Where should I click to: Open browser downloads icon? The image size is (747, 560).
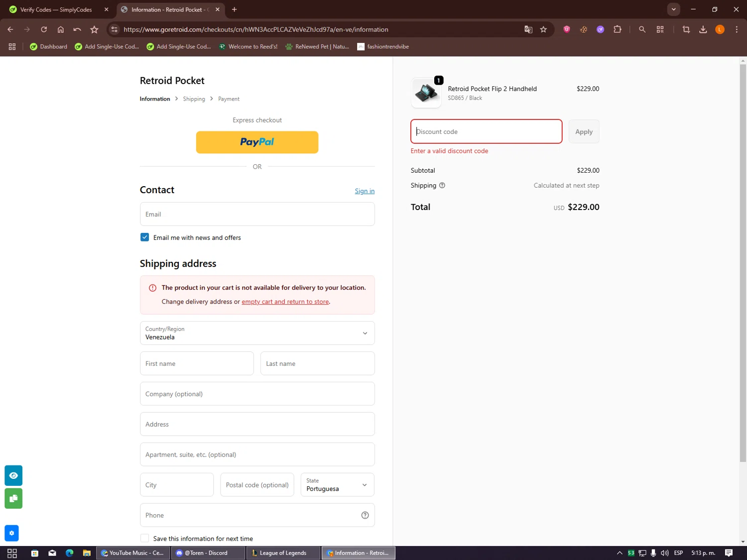[703, 29]
